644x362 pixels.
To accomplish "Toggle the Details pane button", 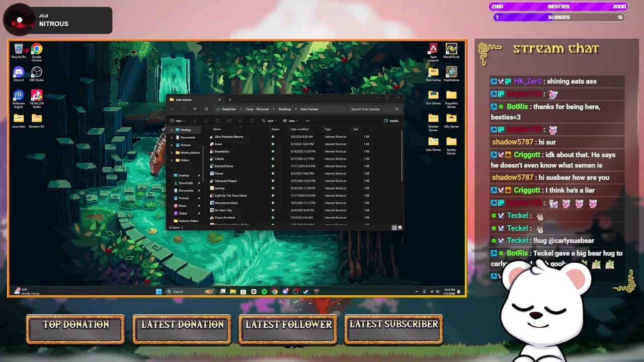I will coord(391,121).
